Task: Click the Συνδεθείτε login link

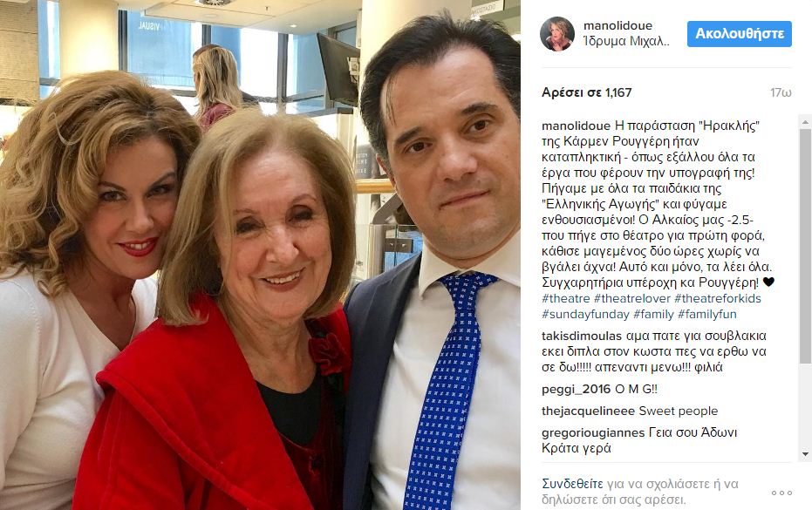Action: (572, 484)
